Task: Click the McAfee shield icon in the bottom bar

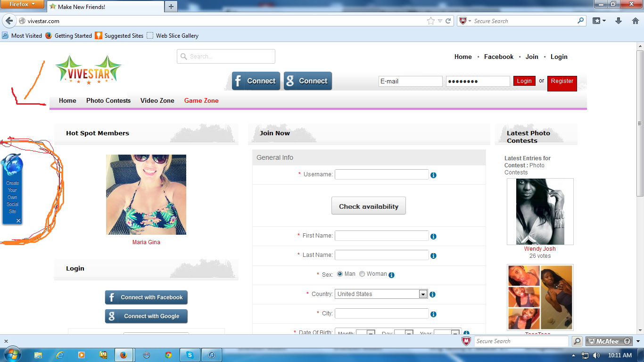Action: (x=466, y=341)
